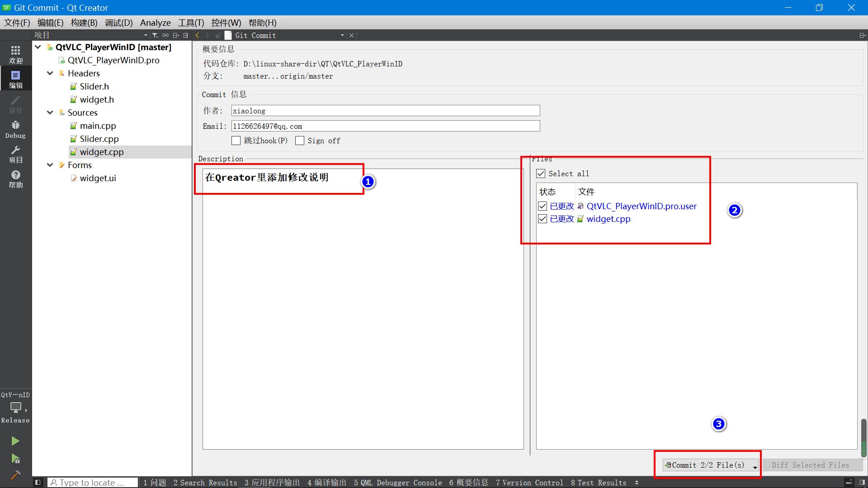
Task: Open the 项目 projects mode in sidebar
Action: (15, 154)
